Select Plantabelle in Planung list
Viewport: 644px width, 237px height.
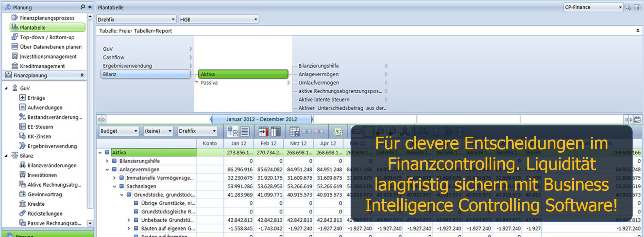[x=48, y=27]
